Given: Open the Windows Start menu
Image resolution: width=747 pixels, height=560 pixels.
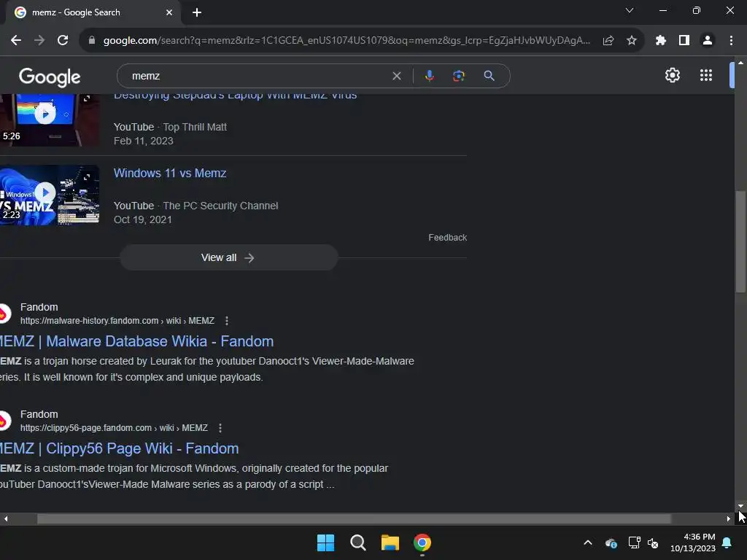Looking at the screenshot, I should tap(326, 542).
